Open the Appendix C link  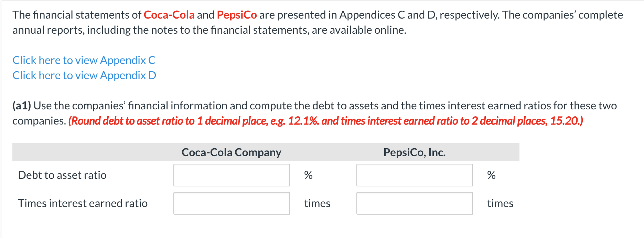84,60
